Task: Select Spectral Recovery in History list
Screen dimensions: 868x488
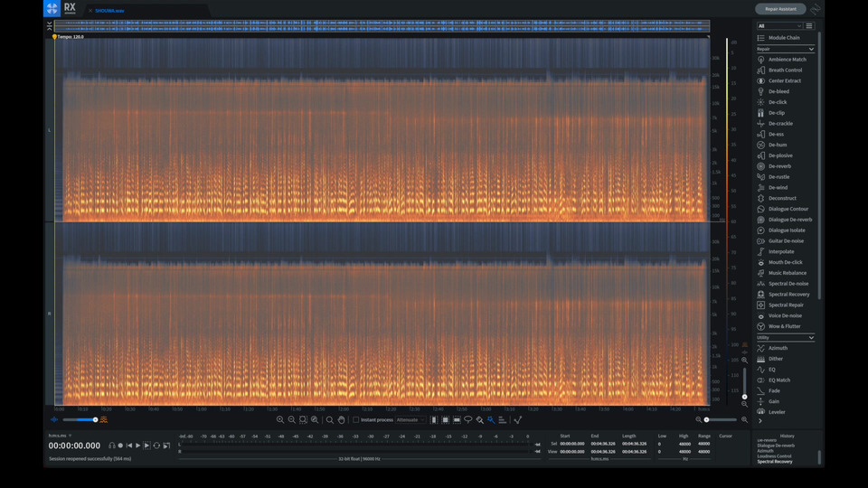Action: 775,462
